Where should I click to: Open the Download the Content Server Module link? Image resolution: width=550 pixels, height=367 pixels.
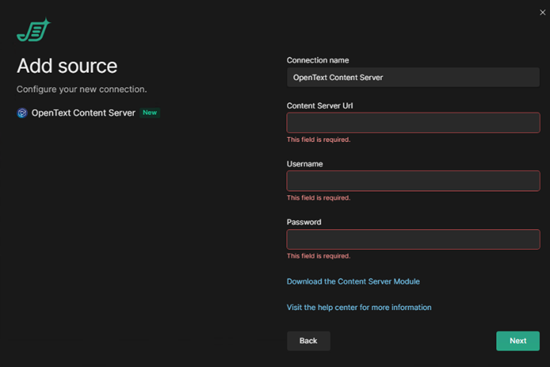tap(353, 281)
